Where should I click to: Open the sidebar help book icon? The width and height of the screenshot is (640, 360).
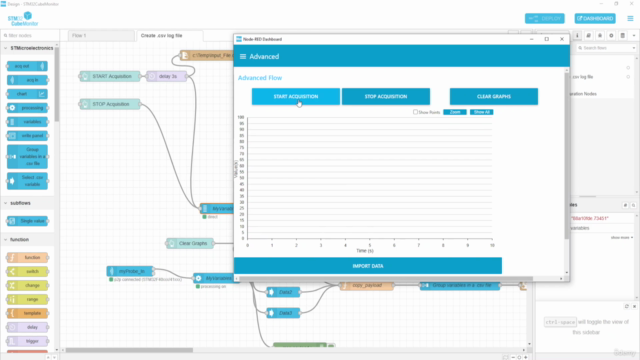[589, 36]
